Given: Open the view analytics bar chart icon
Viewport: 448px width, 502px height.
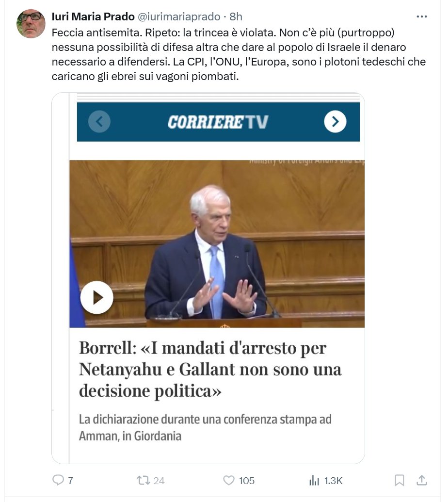Looking at the screenshot, I should 314,480.
